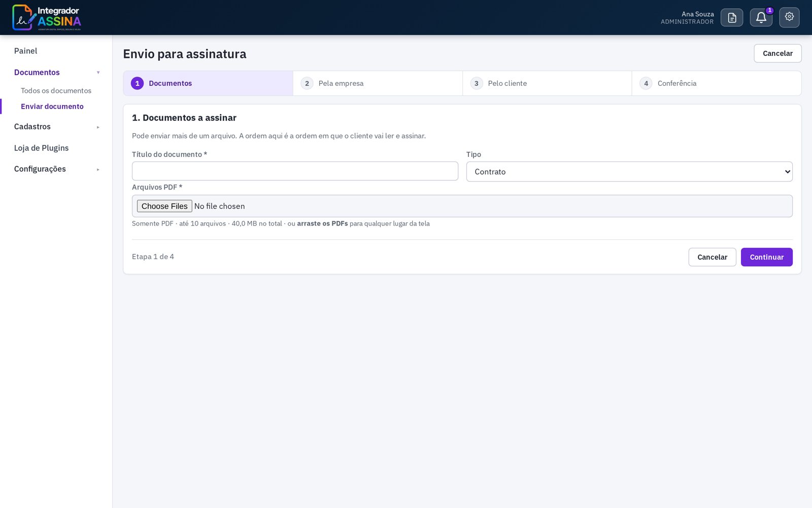Click the Continuar button

pos(766,257)
